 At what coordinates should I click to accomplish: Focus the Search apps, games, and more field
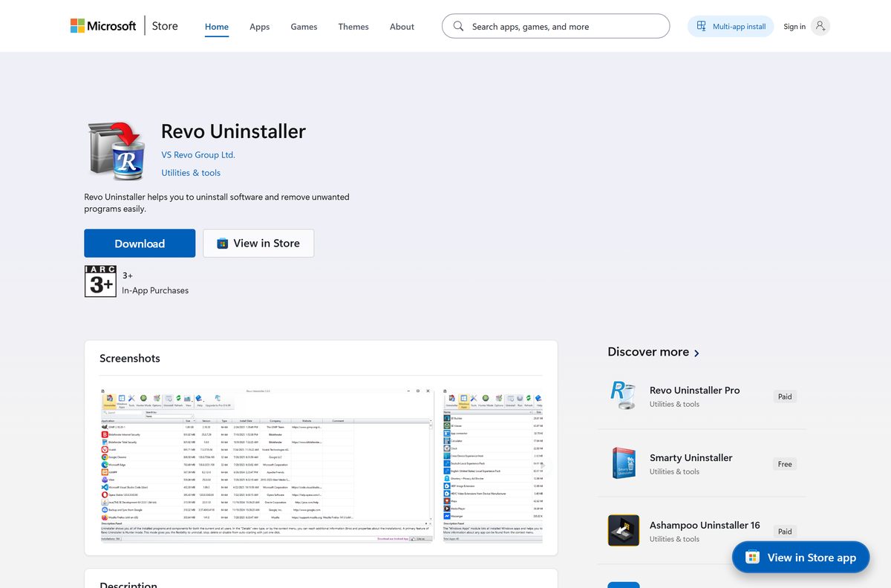(555, 26)
